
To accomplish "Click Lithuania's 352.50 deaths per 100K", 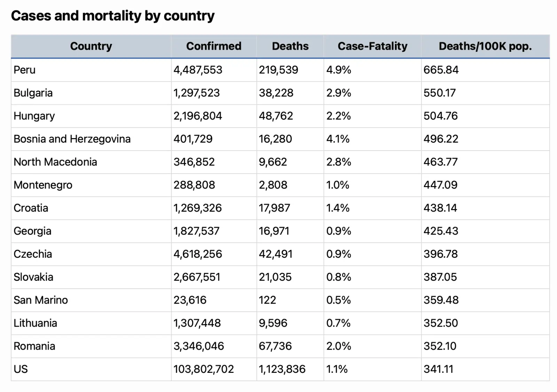I will tap(440, 323).
